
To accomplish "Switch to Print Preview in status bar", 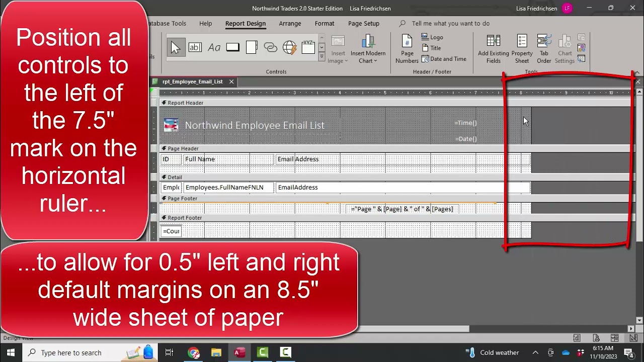I will pos(596,338).
